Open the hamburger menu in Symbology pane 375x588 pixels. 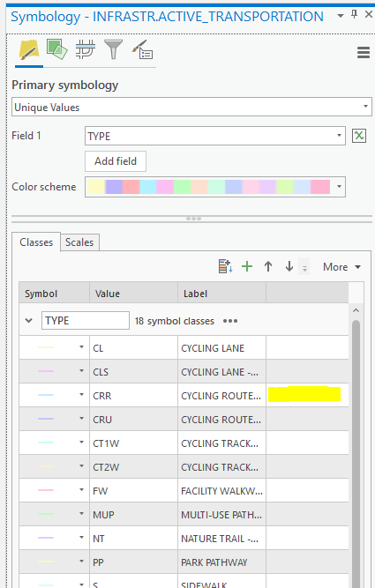coord(364,52)
